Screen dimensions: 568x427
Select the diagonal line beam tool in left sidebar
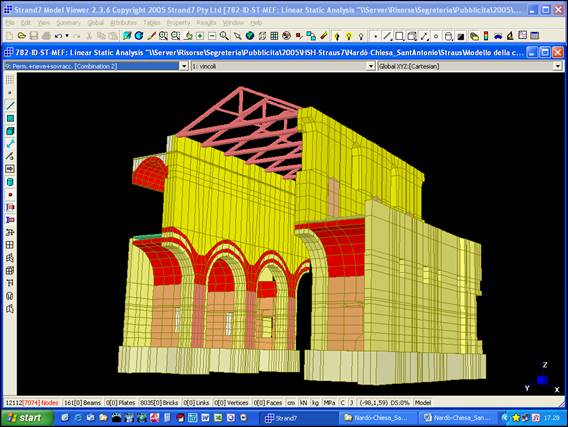[10, 106]
